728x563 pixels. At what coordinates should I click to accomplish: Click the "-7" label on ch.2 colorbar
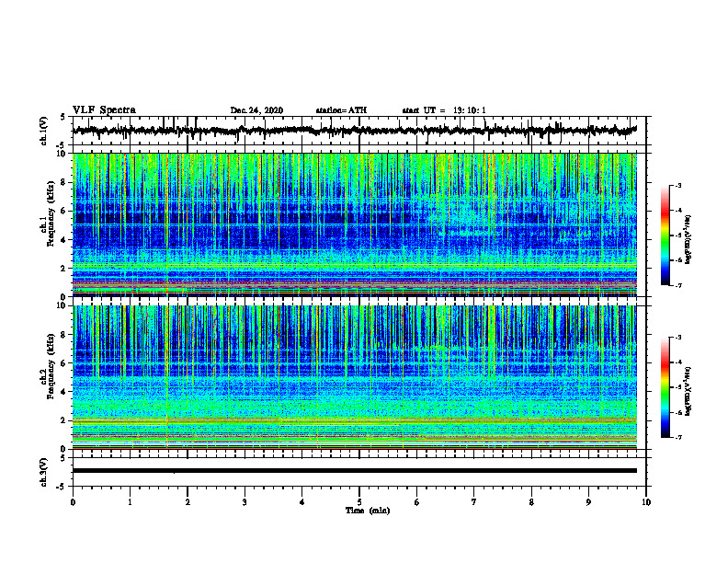tap(677, 437)
